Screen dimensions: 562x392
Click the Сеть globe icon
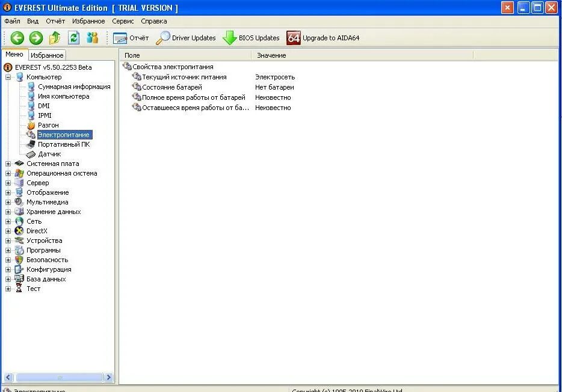point(19,222)
